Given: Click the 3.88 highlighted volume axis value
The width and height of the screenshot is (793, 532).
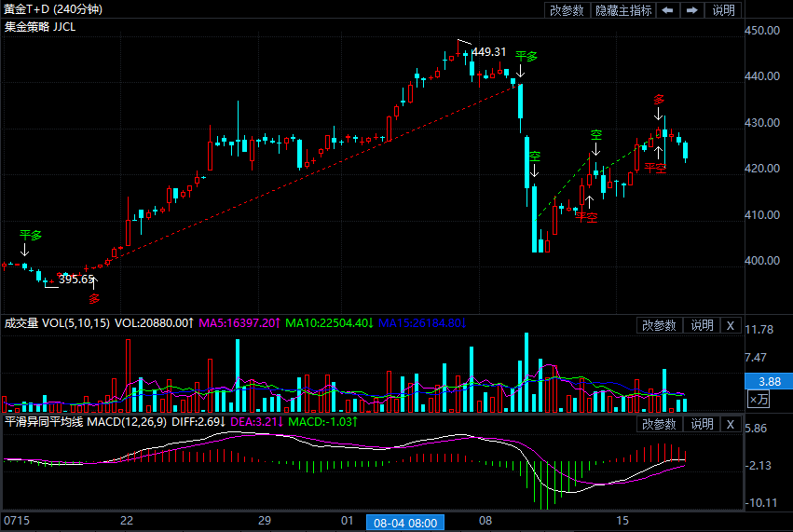Looking at the screenshot, I should 769,381.
